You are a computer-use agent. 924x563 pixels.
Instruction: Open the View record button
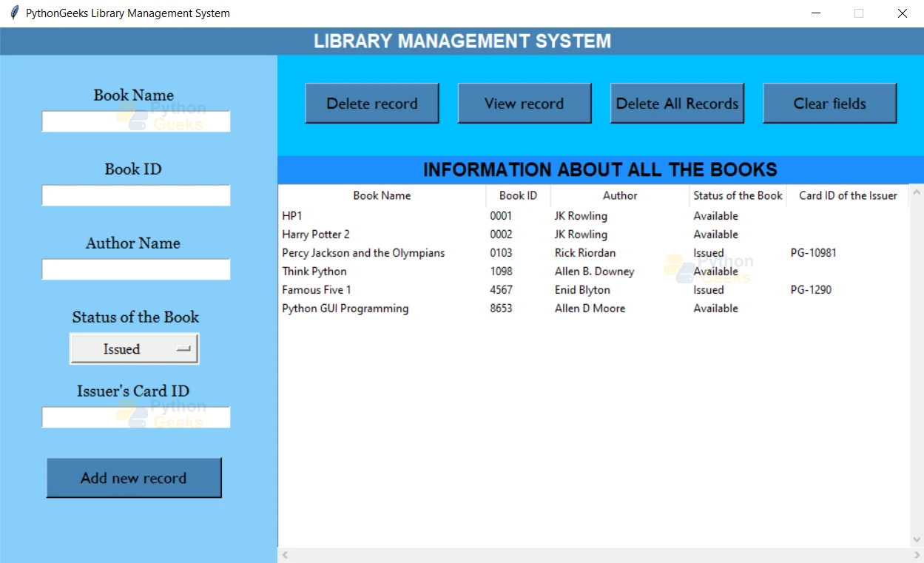[525, 104]
